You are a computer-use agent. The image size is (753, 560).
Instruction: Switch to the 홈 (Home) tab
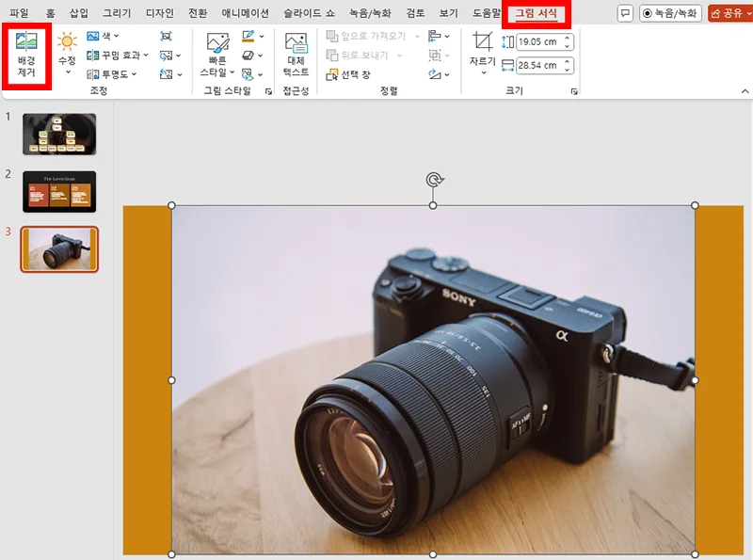click(50, 13)
